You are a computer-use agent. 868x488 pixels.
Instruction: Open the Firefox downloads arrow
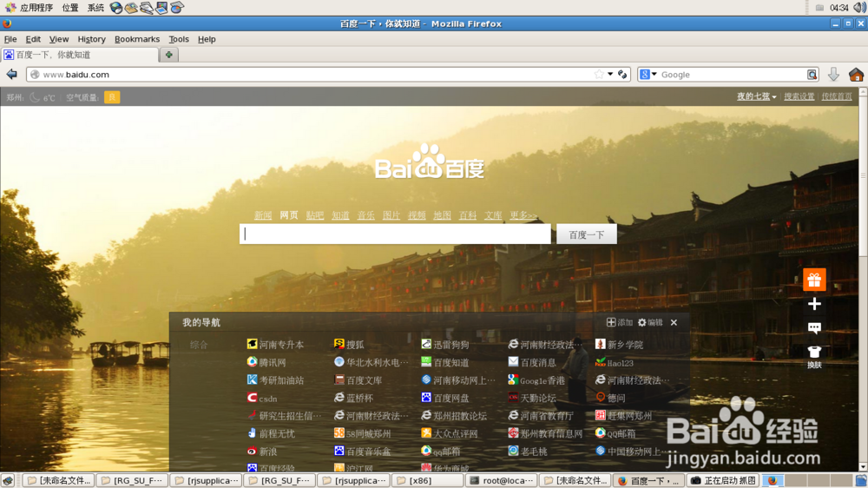(833, 74)
